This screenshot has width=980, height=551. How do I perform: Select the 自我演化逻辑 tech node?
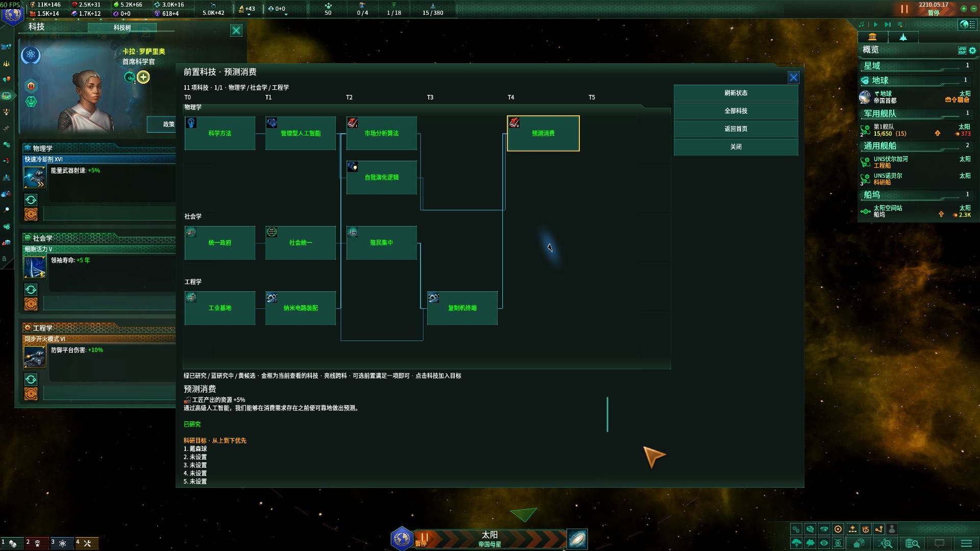point(381,177)
